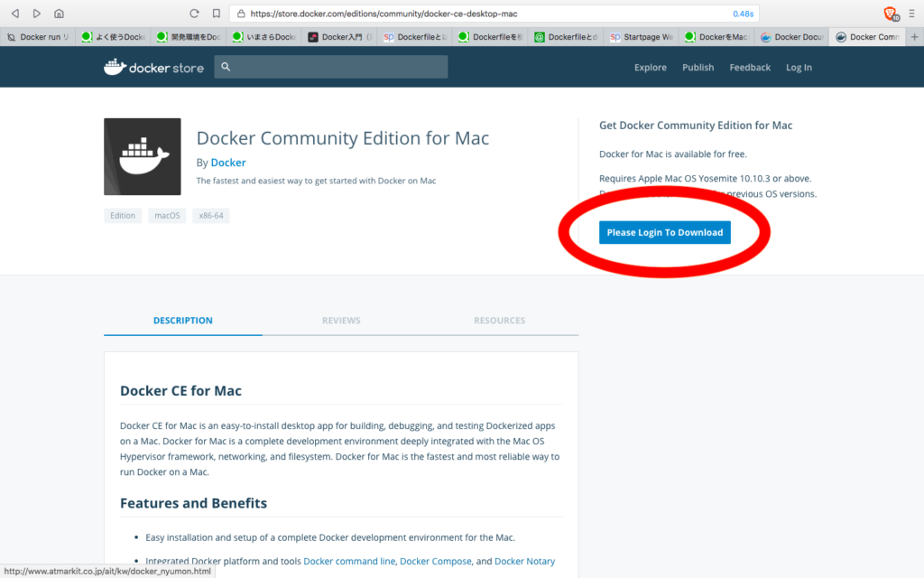Reload the current page
Viewport: 924px width, 578px height.
194,13
